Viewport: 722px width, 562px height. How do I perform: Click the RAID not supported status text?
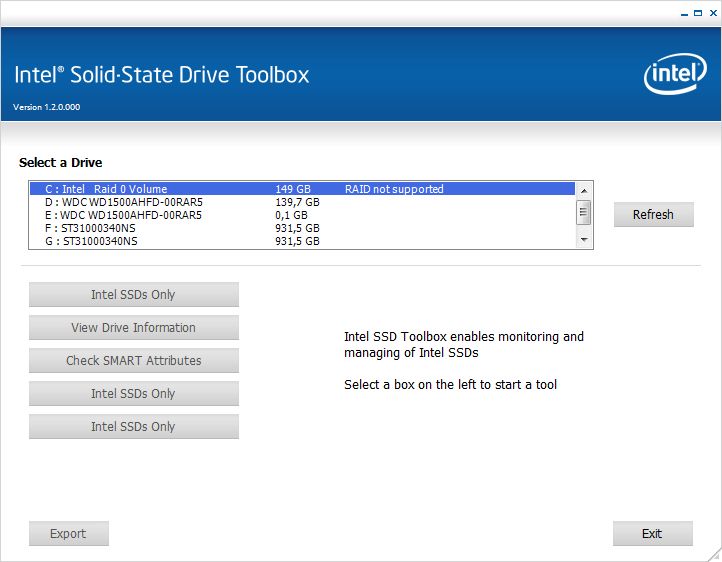point(394,189)
